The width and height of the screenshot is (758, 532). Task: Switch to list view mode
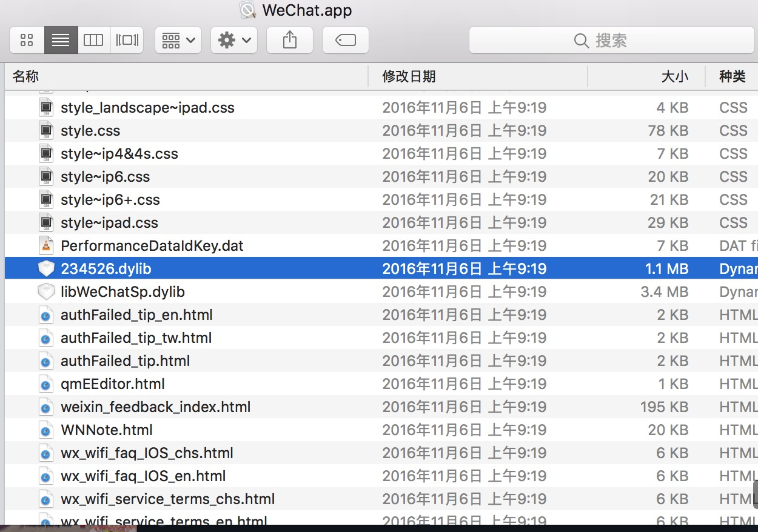click(x=61, y=41)
